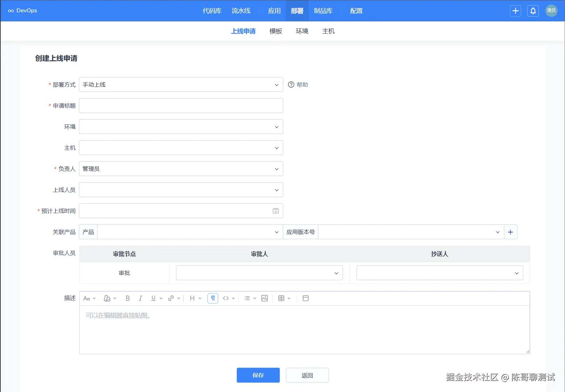Expand the heading options arrow
Image resolution: width=565 pixels, height=392 pixels.
click(200, 298)
